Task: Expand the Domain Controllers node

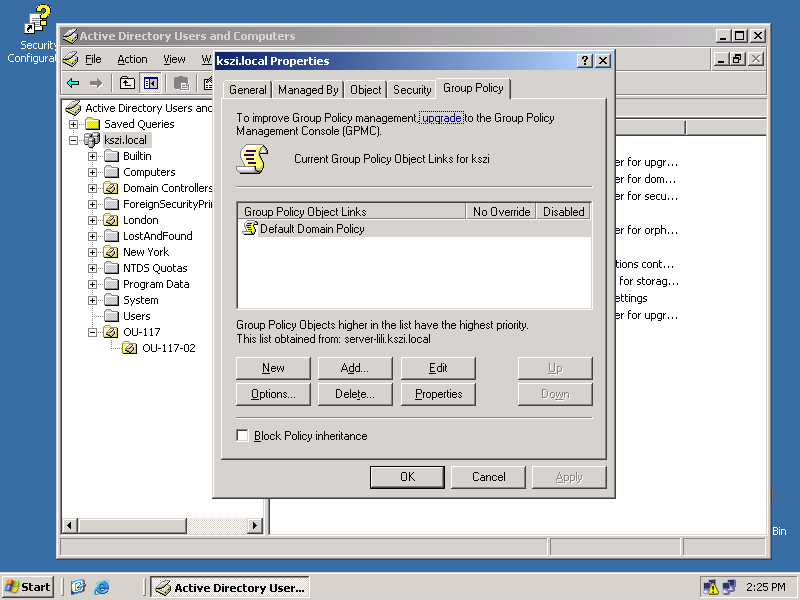Action: click(x=92, y=188)
